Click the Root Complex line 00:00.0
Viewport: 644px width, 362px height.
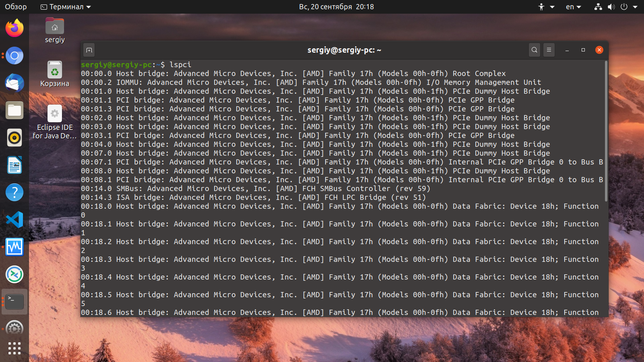point(293,74)
